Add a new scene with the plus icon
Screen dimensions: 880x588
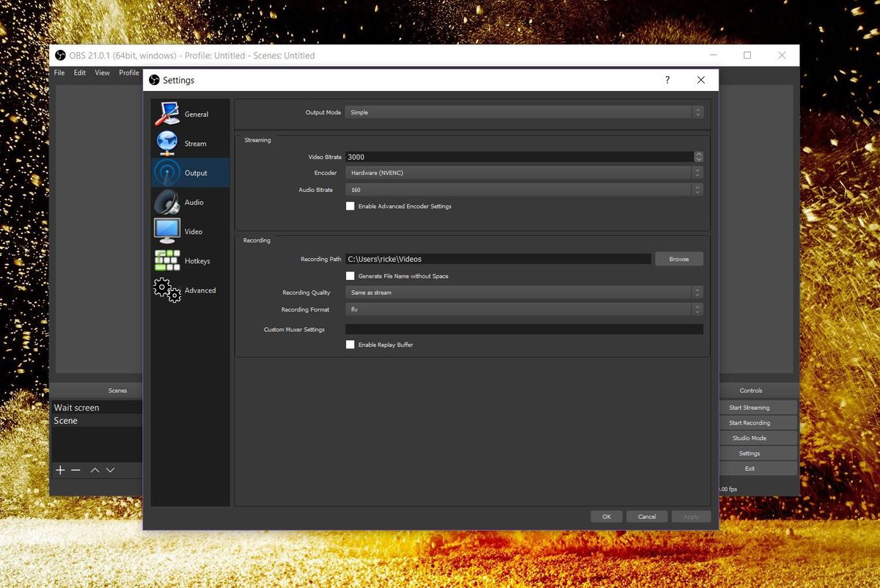tap(60, 470)
